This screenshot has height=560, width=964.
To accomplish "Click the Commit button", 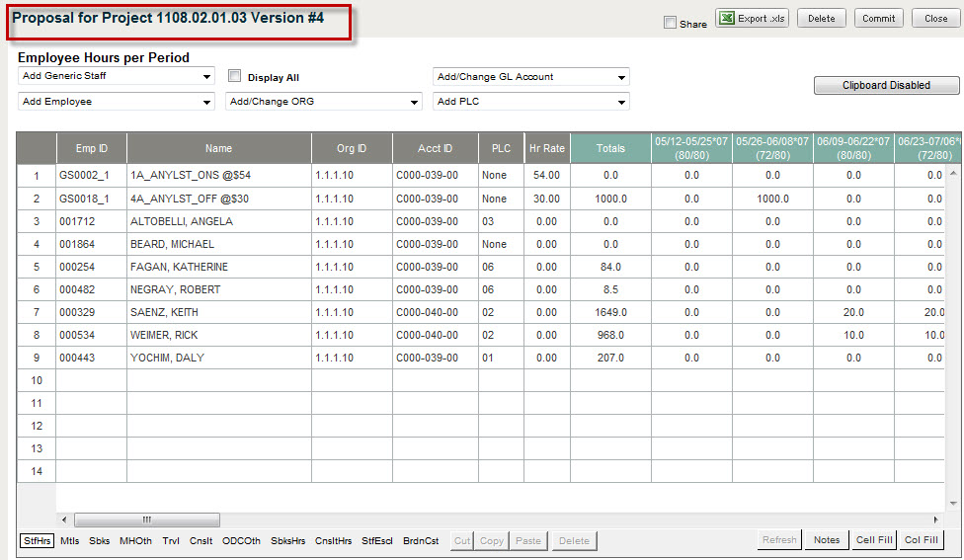I will (x=878, y=18).
